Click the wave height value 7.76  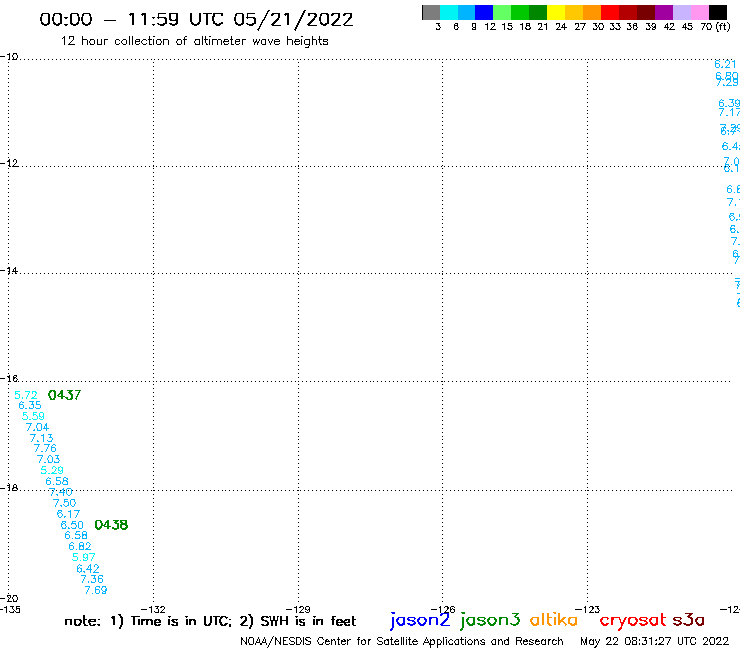click(x=45, y=448)
